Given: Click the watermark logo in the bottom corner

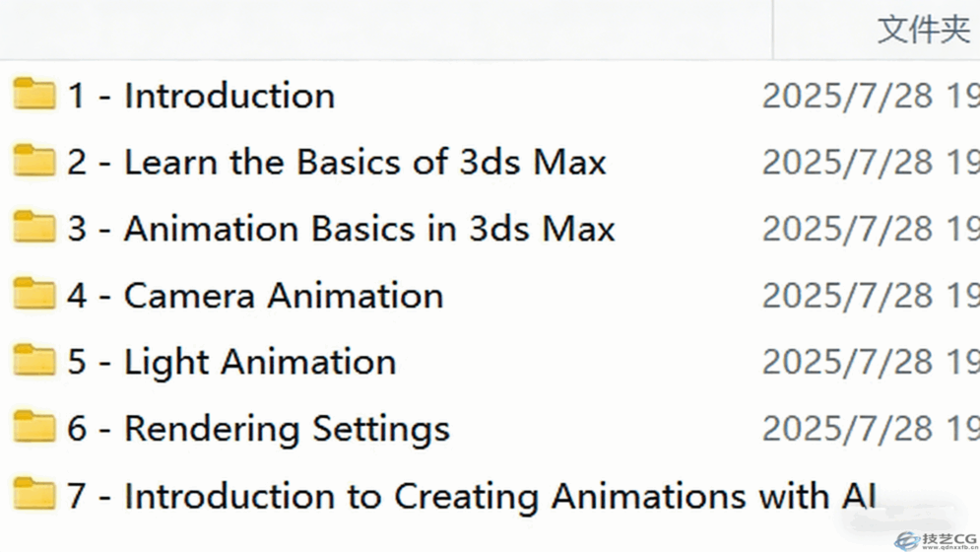Looking at the screenshot, I should pos(935,539).
